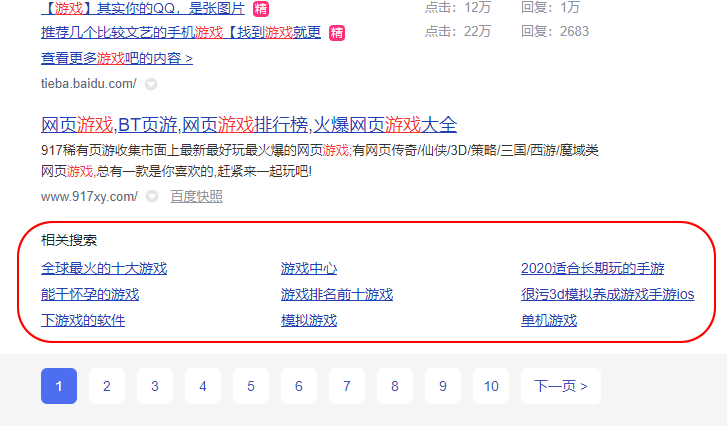The width and height of the screenshot is (727, 426).
Task: Click the 精 badge beside the QQ图片 post
Action: click(x=261, y=8)
